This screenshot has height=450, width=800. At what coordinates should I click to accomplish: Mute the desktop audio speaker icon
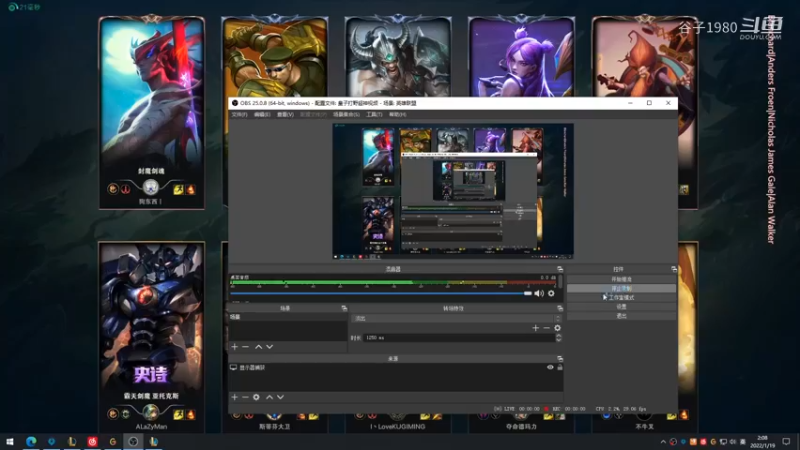point(539,293)
